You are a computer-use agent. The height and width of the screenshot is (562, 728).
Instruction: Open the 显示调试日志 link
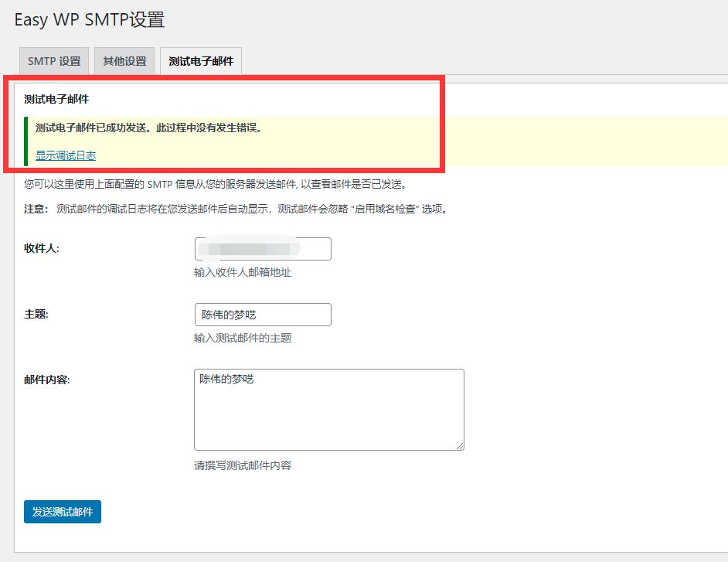[x=65, y=155]
